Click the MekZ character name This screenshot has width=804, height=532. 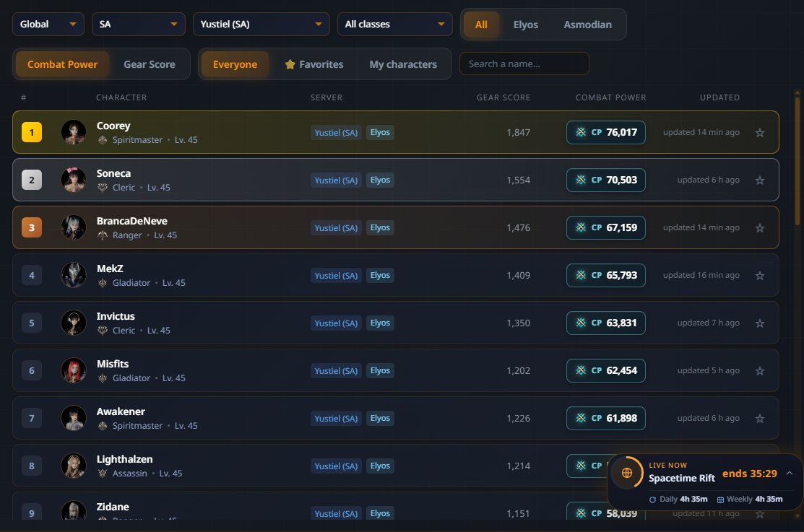click(110, 269)
